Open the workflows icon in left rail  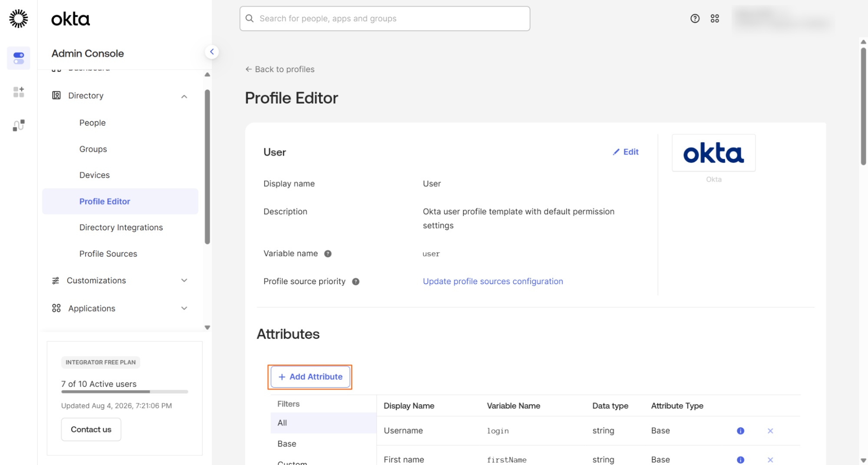[x=19, y=125]
